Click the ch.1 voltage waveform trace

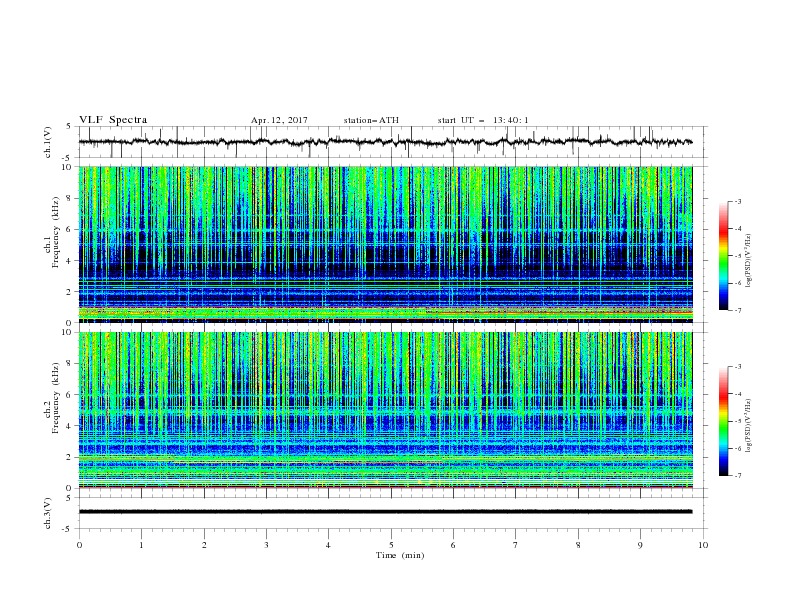pos(385,142)
